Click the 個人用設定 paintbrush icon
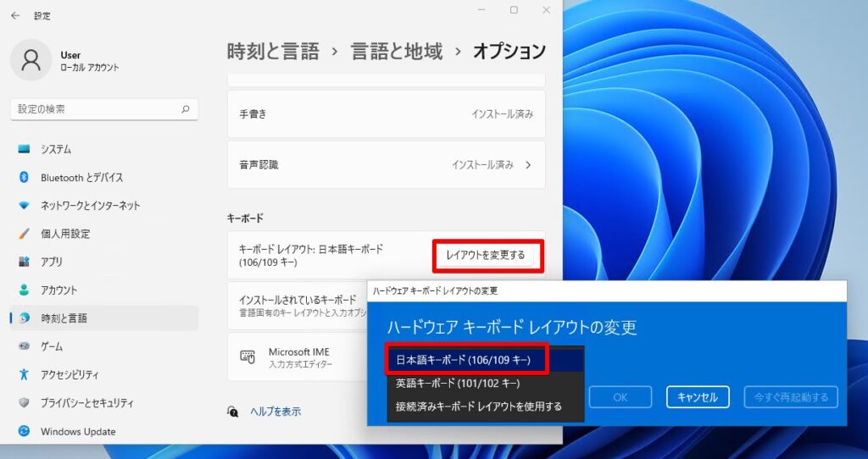Screen dimensions: 868x459 (24, 234)
